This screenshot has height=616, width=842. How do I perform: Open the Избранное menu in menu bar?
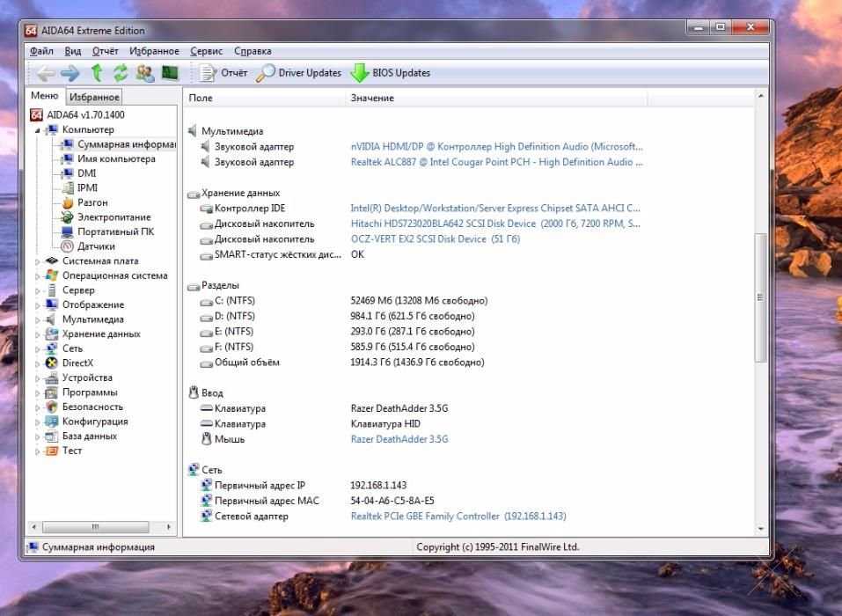[x=154, y=51]
